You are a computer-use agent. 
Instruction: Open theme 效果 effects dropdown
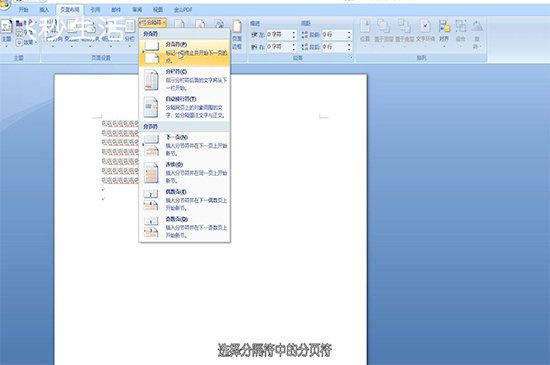point(26,42)
